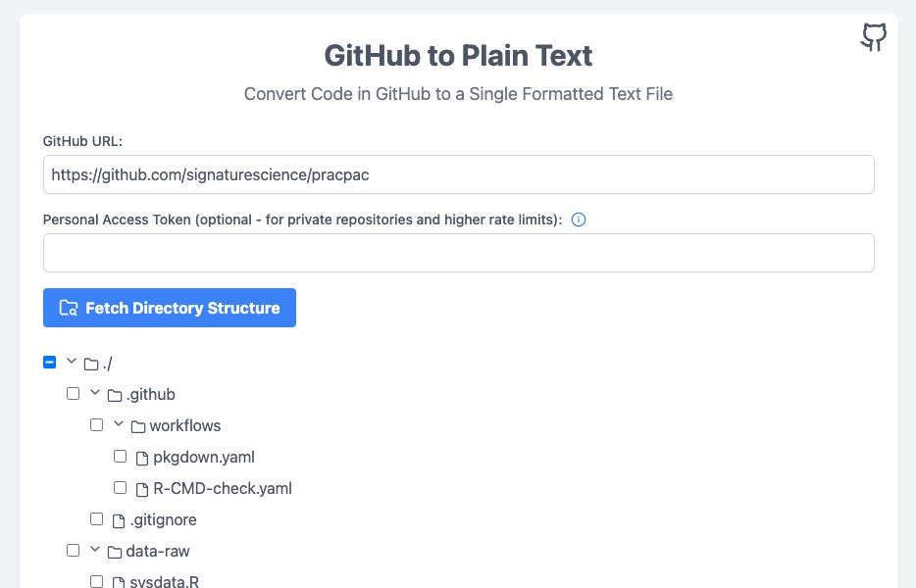916x588 pixels.
Task: Check the 'R-CMD-check.yaml' file checkbox
Action: [120, 487]
